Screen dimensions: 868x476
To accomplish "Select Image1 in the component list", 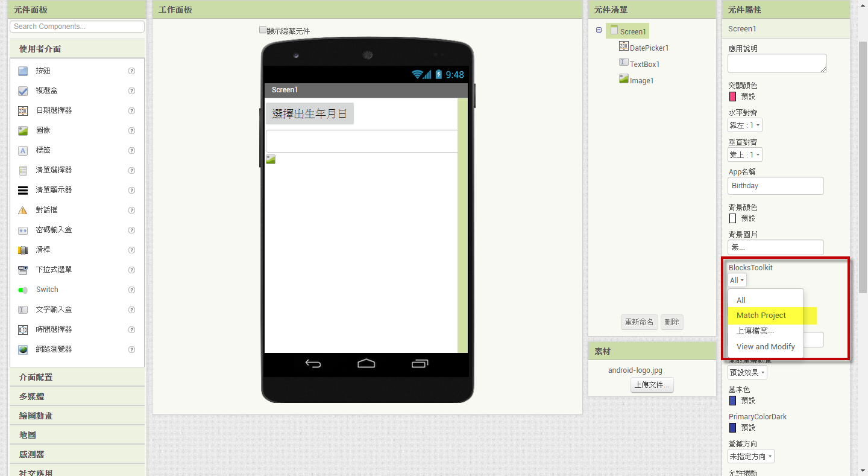I will pos(642,80).
